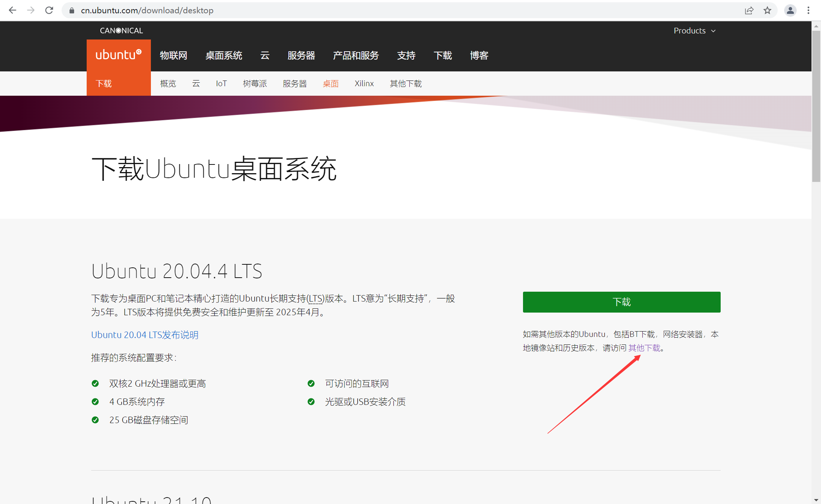
Task: Click the browser profile account icon
Action: click(x=791, y=11)
